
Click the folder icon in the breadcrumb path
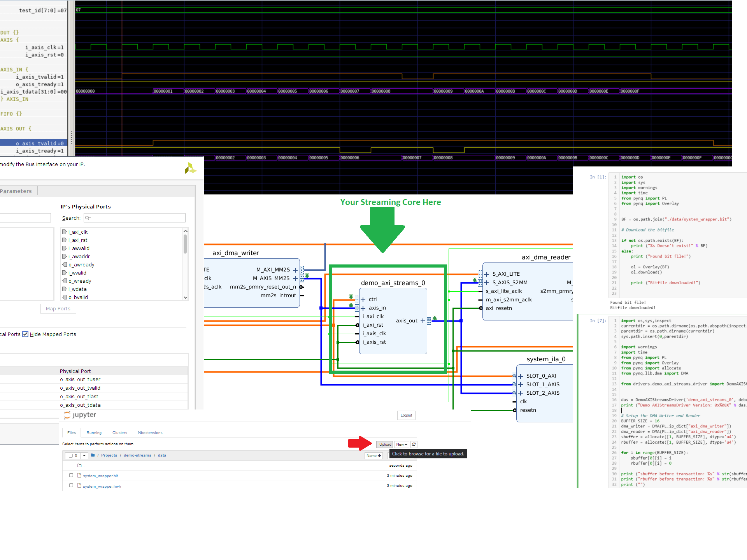click(x=93, y=455)
